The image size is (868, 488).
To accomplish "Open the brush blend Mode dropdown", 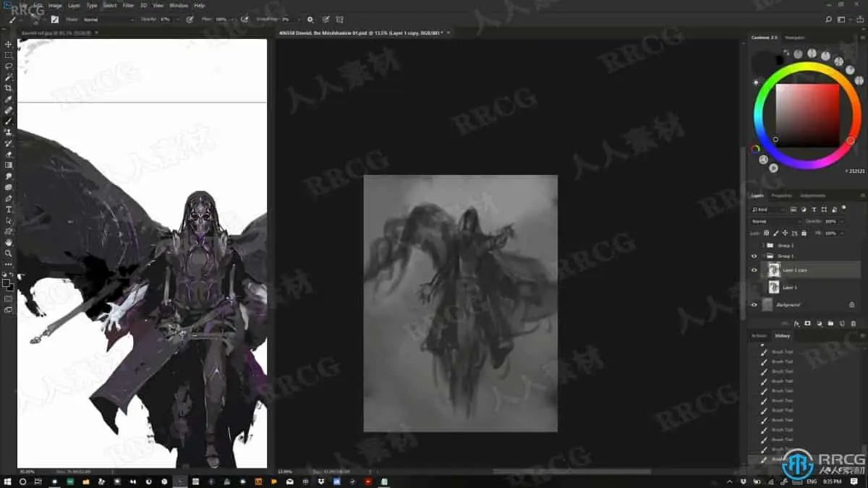I will [x=109, y=20].
